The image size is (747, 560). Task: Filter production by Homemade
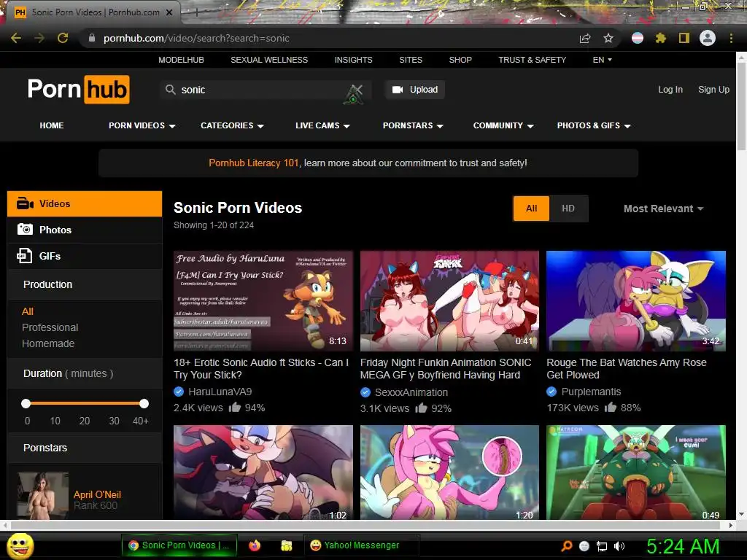pyautogui.click(x=48, y=343)
